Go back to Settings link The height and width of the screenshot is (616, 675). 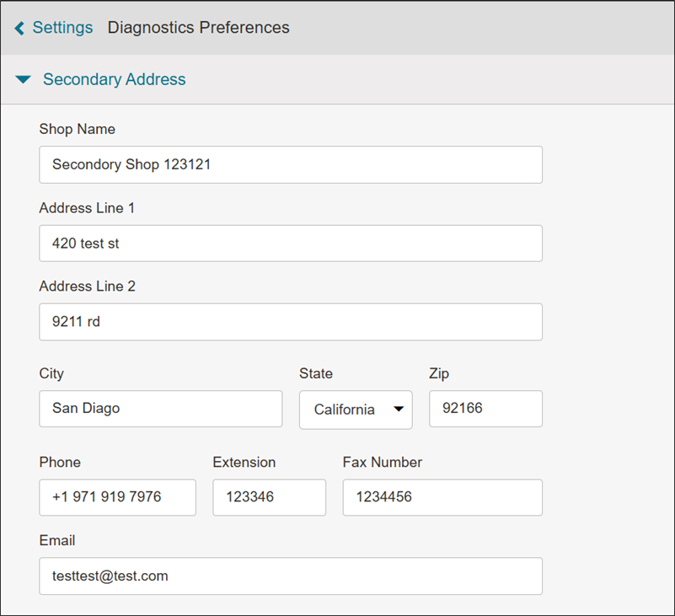click(x=62, y=28)
